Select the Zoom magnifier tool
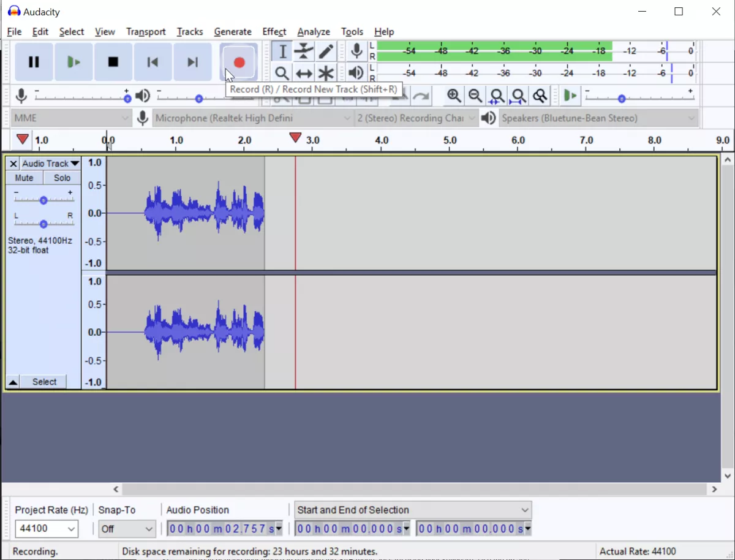 point(282,74)
